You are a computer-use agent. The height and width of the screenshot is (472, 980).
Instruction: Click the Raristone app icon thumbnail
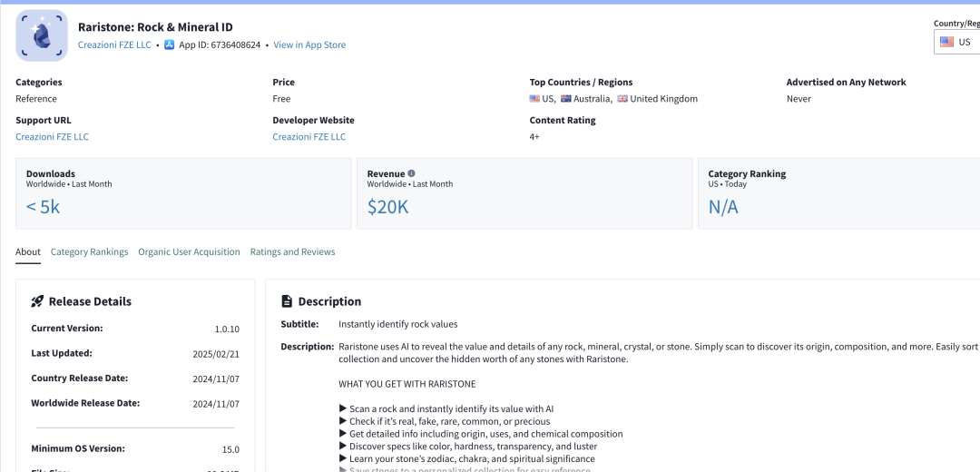click(x=41, y=35)
